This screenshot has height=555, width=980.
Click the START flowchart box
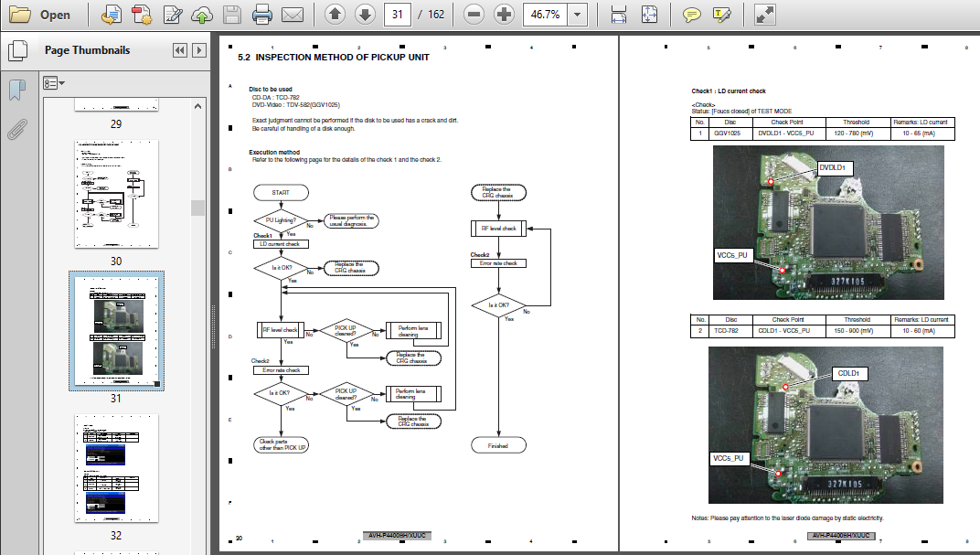281,193
